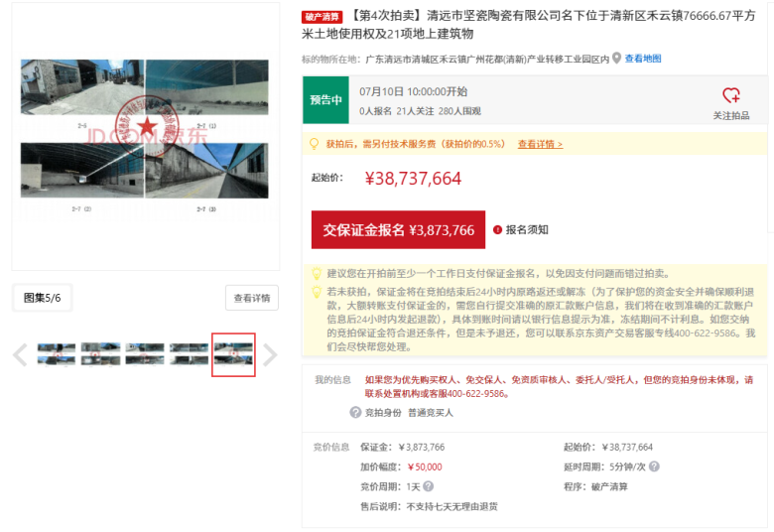Click the 查看详情 button under the image

pos(252,298)
